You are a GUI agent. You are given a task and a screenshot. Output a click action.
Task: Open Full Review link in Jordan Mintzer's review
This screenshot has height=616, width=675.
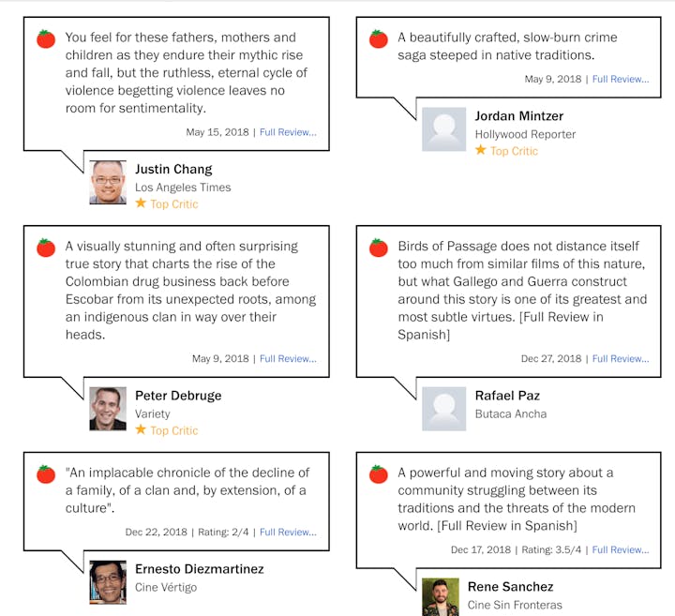pos(621,79)
